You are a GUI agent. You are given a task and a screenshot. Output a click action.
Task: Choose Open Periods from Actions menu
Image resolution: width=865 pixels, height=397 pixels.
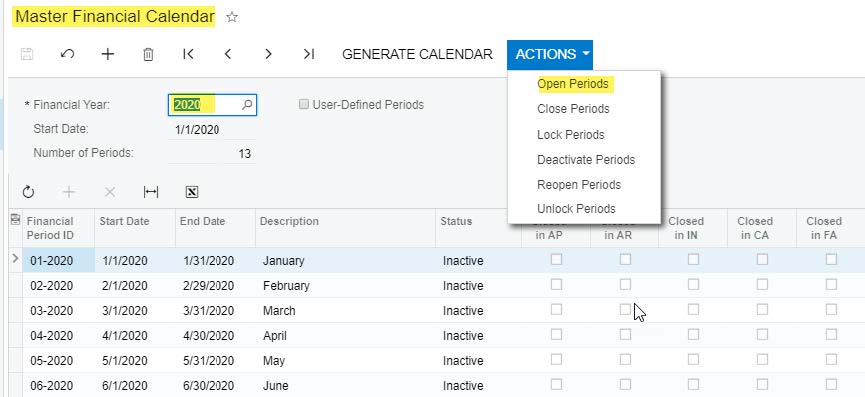(x=573, y=84)
